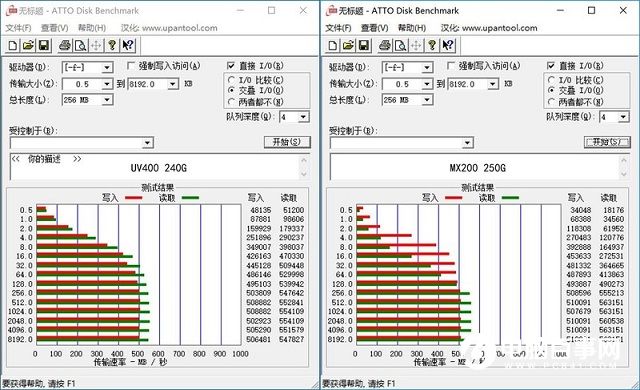Select 交叠 I/O radio in left window
The width and height of the screenshot is (640, 390).
[x=232, y=90]
